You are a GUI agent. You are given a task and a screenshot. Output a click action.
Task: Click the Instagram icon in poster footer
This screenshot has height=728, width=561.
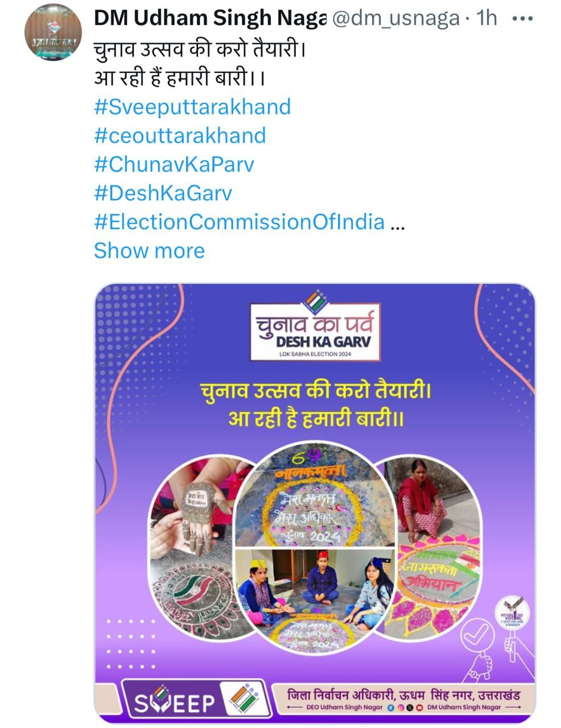tap(402, 708)
